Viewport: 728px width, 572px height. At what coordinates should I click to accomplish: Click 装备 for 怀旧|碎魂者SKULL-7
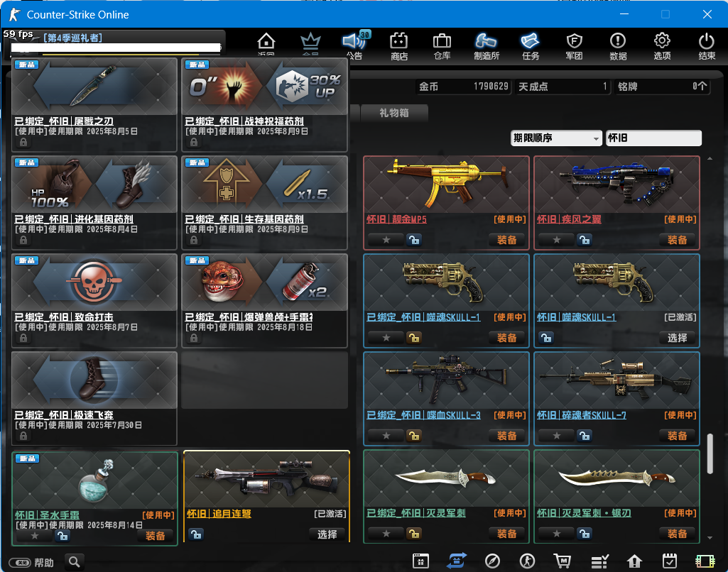677,436
